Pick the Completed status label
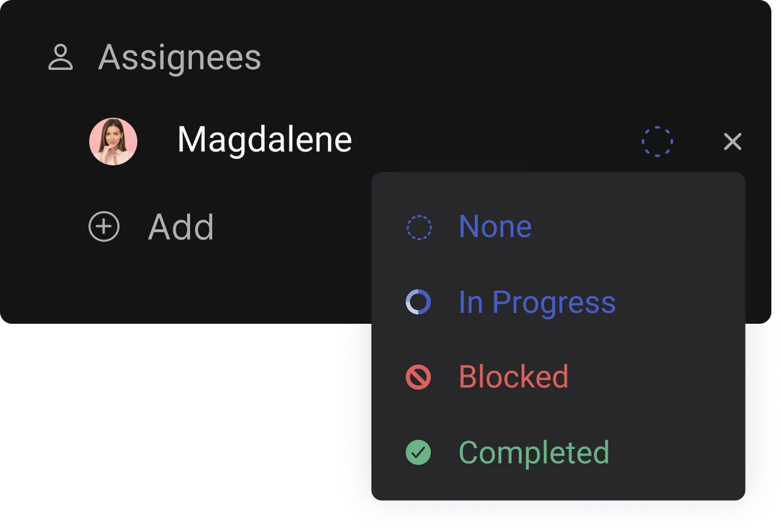The height and width of the screenshot is (532, 781). (x=534, y=453)
